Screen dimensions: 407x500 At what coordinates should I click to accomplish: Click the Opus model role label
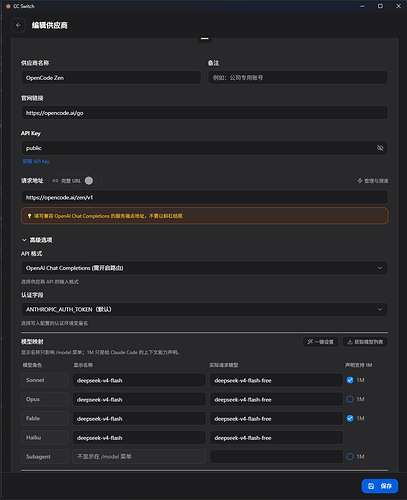[x=45, y=399]
